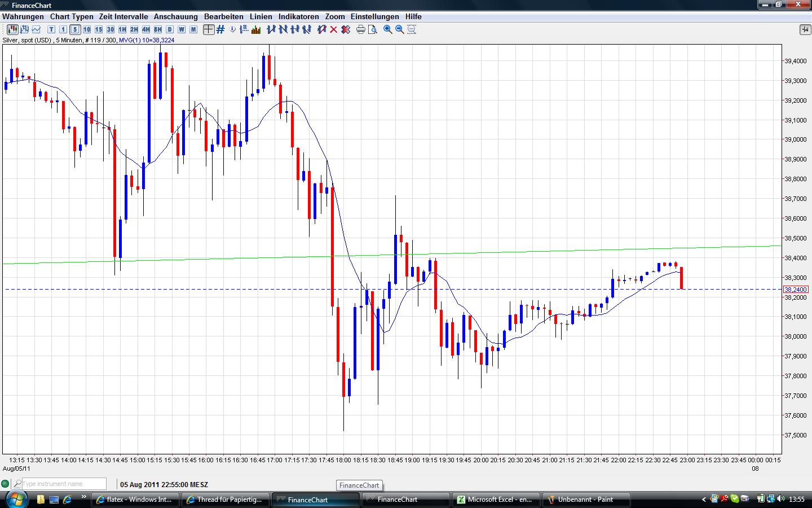This screenshot has height=508, width=812.
Task: Switch to 1 minute interval
Action: pos(63,29)
